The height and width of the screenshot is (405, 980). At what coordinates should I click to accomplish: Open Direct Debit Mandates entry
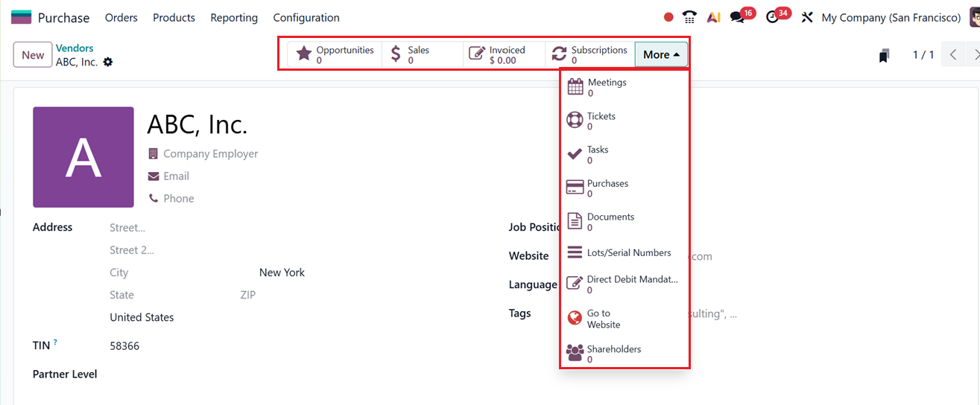pos(625,284)
